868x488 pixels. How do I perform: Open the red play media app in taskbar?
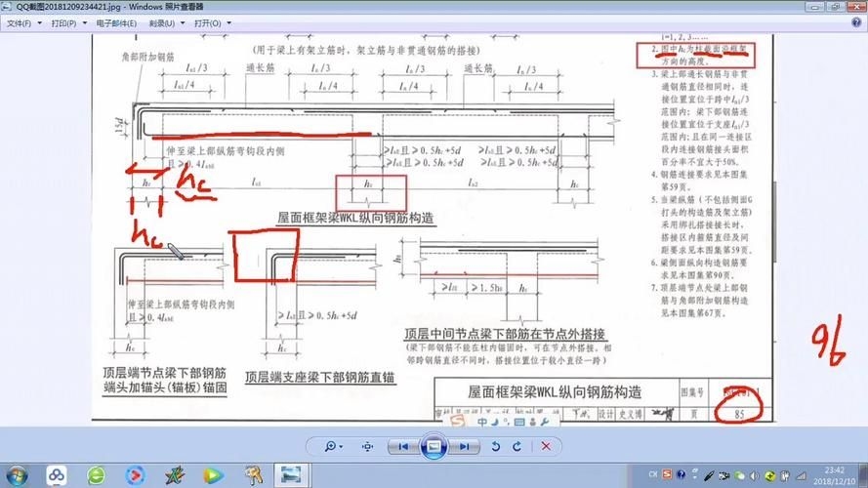[x=135, y=474]
